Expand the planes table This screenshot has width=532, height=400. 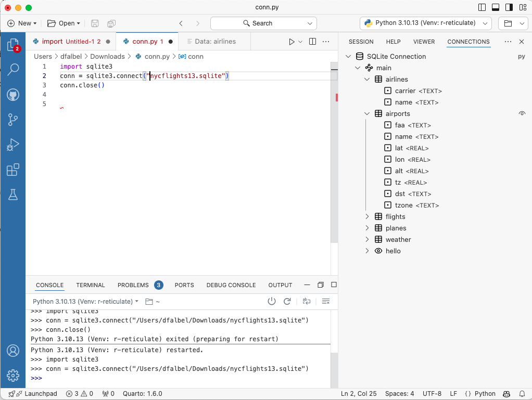(x=367, y=228)
